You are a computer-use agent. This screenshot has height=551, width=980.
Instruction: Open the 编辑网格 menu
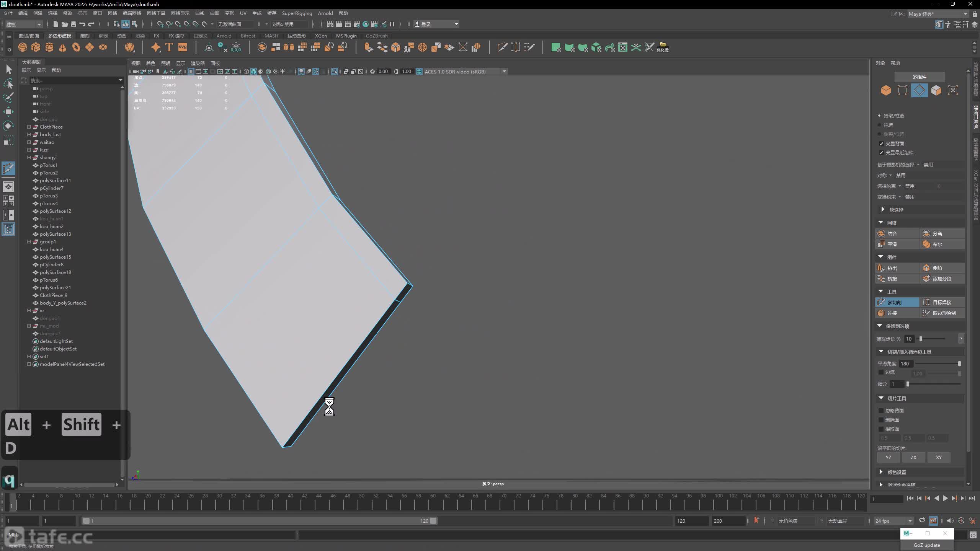pos(132,13)
